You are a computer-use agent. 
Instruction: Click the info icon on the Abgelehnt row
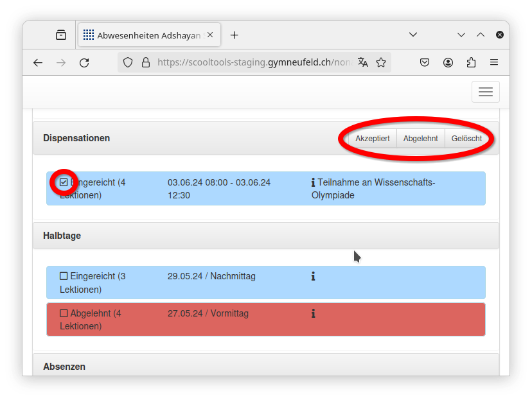[x=313, y=313]
